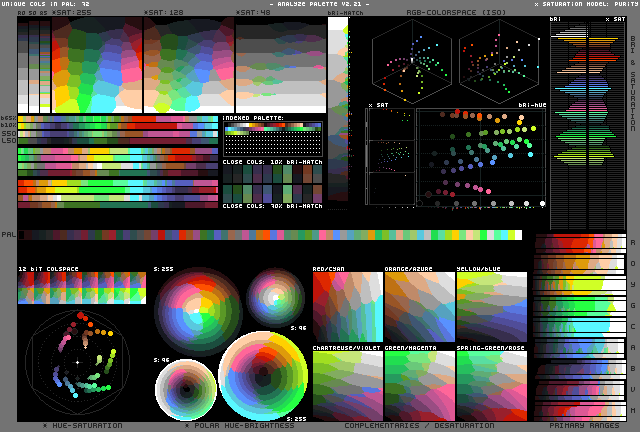Open the left RGB isometric cube plot
Image resolution: width=640 pixels, height=432 pixels.
click(412, 61)
